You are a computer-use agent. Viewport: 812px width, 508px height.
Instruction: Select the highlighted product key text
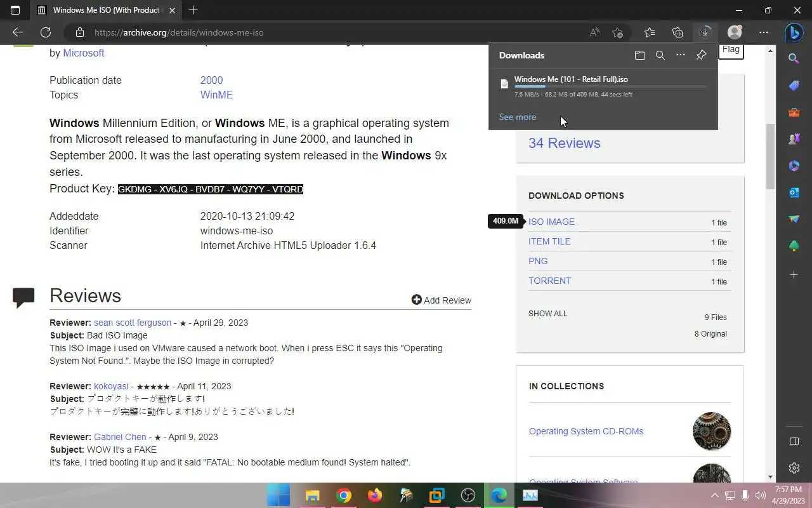tap(211, 189)
